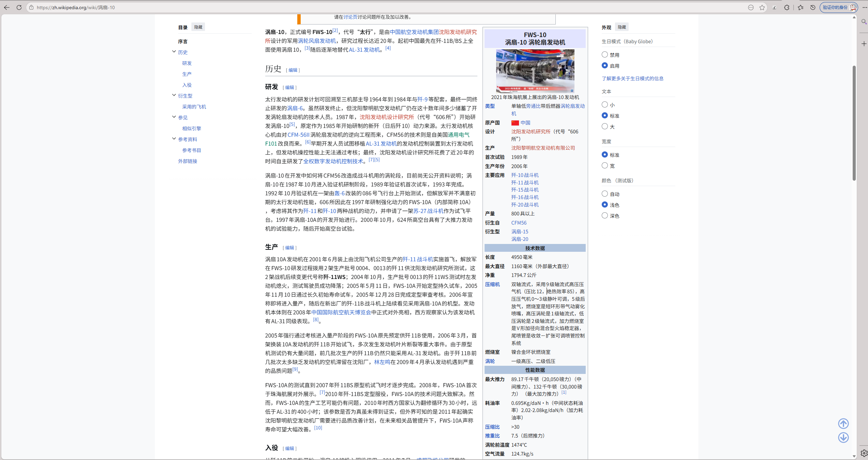Add page to favorites star icon
Screen dimensions: 868x460
(x=762, y=7)
